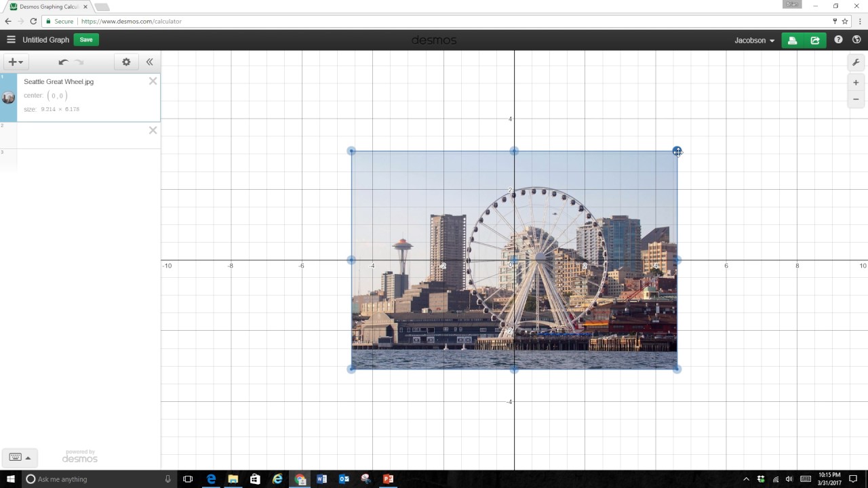This screenshot has width=868, height=488.
Task: Open the Windows Start menu
Action: coord(11,479)
